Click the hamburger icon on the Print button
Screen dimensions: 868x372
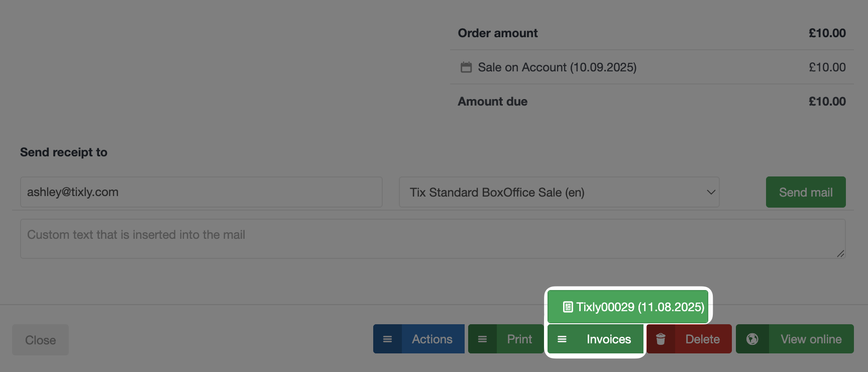coord(482,339)
